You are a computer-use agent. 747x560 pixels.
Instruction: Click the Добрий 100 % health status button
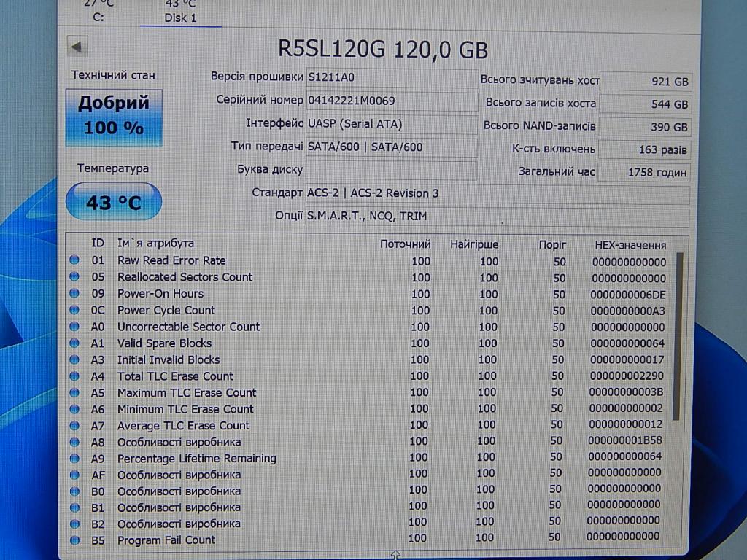tap(114, 117)
